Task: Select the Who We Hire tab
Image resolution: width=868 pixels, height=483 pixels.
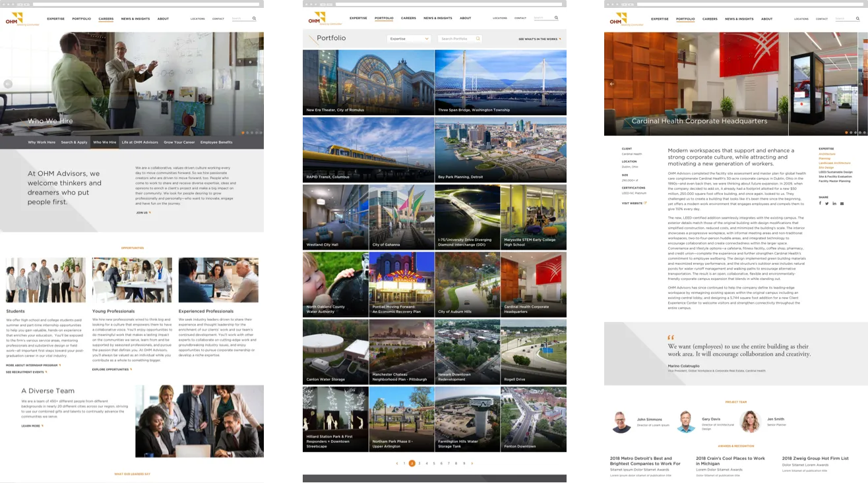Action: (105, 142)
